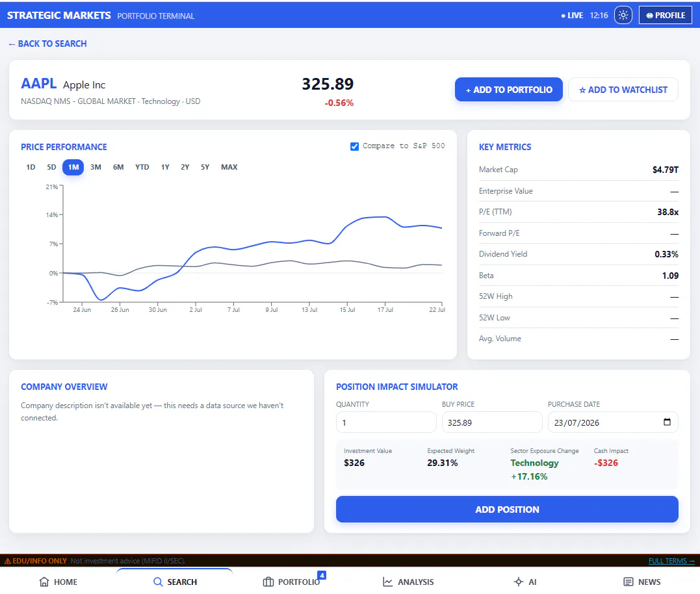Viewport: 700px width, 594px height.
Task: Click the Expected Weight 29.31% value
Action: [442, 463]
